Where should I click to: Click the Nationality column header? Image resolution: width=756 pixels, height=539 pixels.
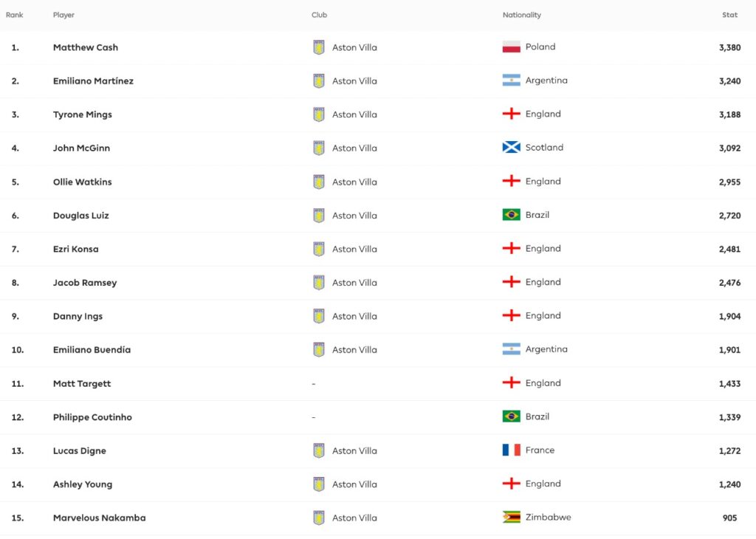click(521, 15)
